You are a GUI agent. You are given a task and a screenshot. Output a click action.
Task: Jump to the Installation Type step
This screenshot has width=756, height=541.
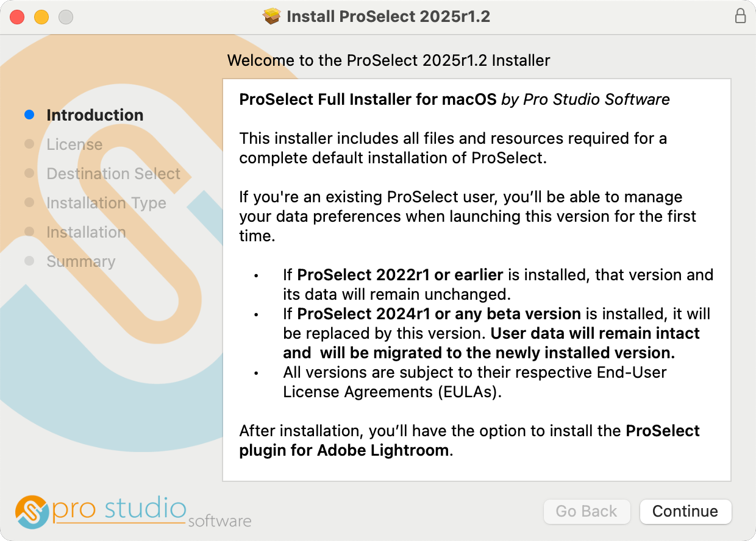tap(106, 203)
